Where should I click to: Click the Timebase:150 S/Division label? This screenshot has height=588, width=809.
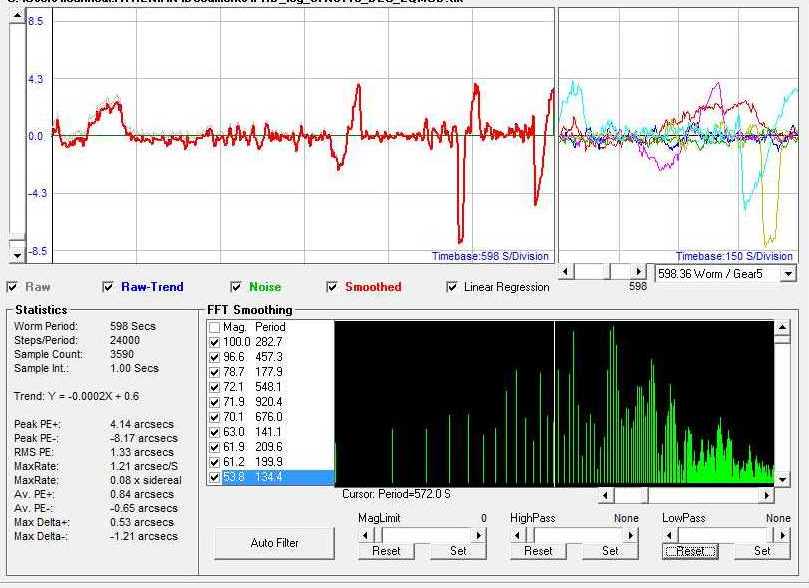(734, 256)
